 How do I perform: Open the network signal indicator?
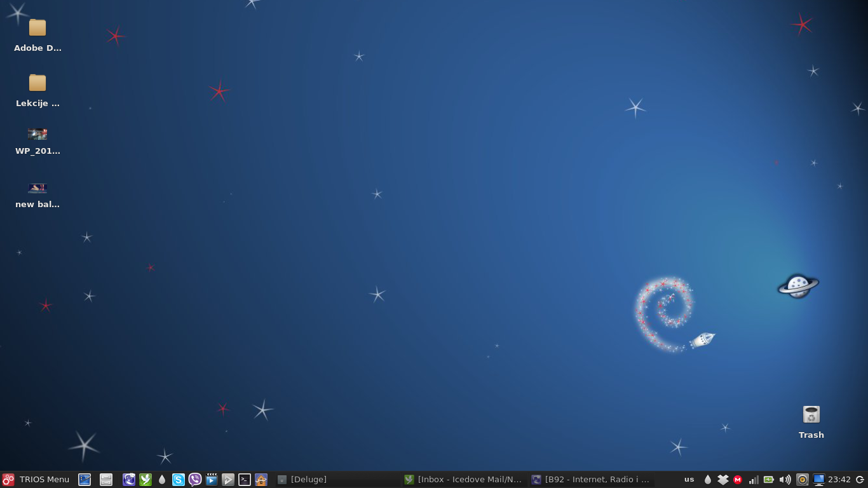point(754,480)
